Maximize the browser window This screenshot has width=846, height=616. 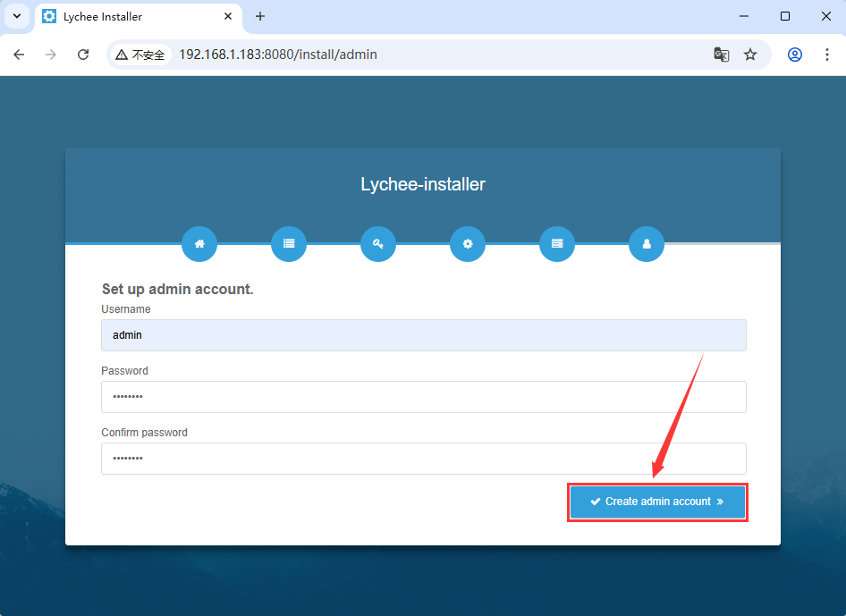785,16
